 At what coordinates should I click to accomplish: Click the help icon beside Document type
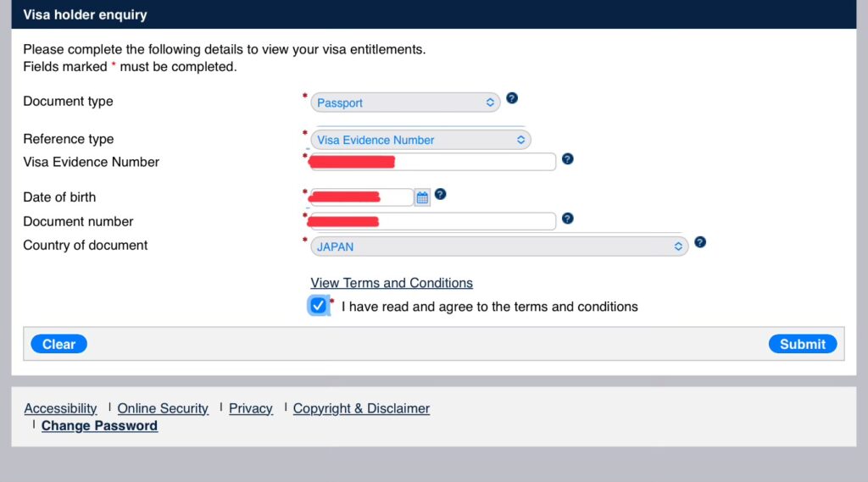512,98
